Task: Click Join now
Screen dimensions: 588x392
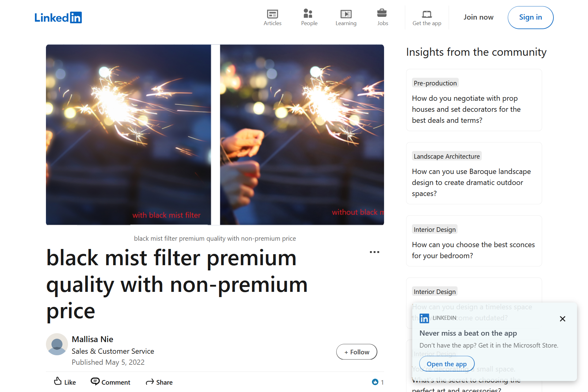Action: 478,17
